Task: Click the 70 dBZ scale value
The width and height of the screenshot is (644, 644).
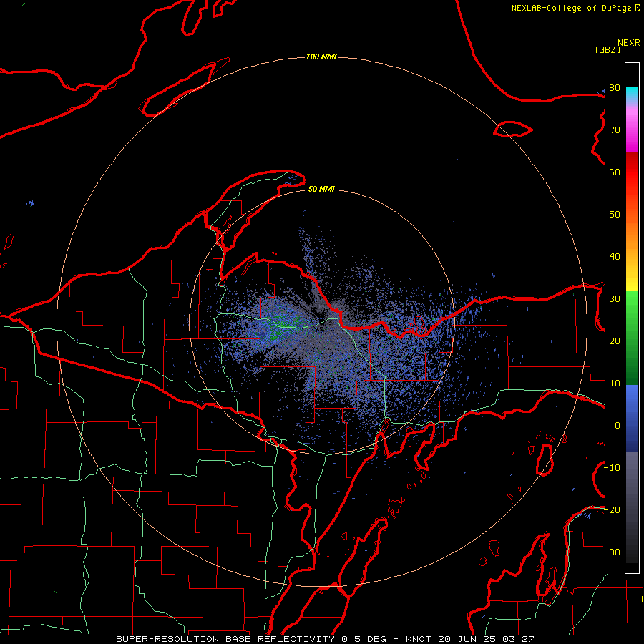Action: coord(615,130)
